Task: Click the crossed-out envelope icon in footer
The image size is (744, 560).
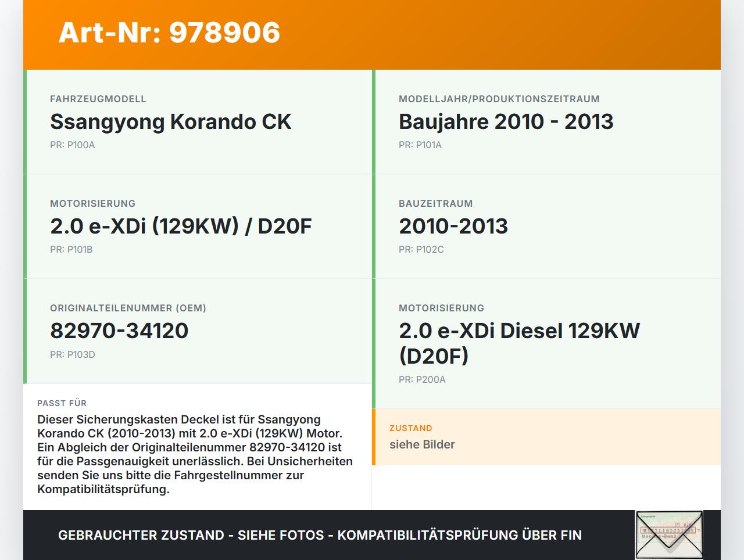Action: click(669, 535)
